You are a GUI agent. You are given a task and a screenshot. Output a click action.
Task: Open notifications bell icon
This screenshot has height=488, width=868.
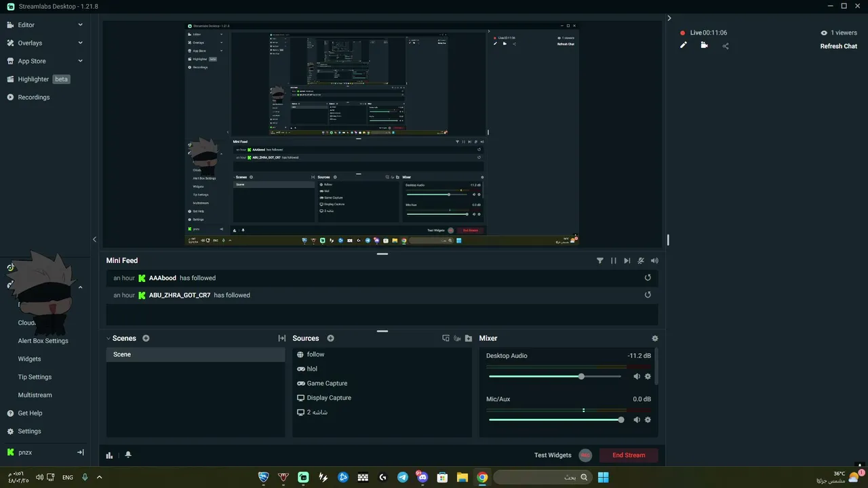click(128, 455)
